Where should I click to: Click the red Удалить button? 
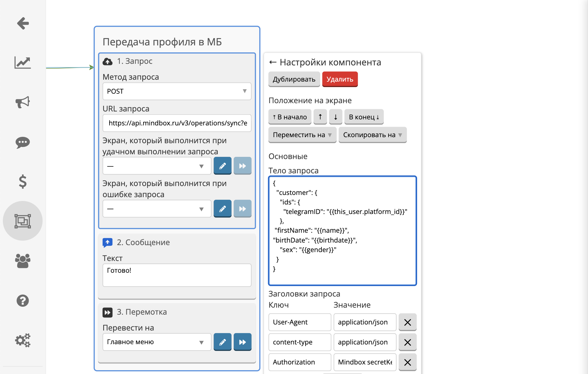340,79
